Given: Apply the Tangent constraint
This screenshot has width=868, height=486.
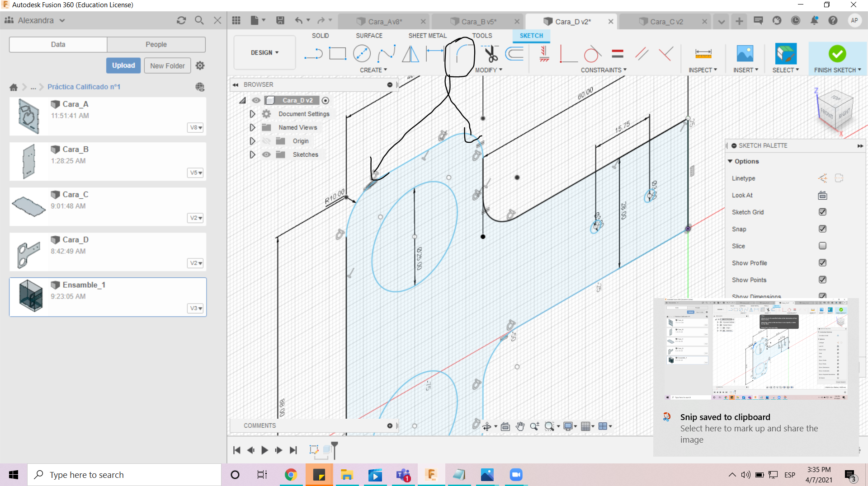Looking at the screenshot, I should (592, 54).
